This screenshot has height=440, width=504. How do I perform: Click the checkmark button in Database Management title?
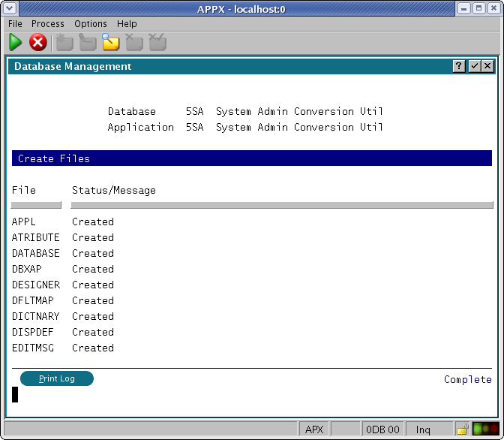[x=474, y=66]
